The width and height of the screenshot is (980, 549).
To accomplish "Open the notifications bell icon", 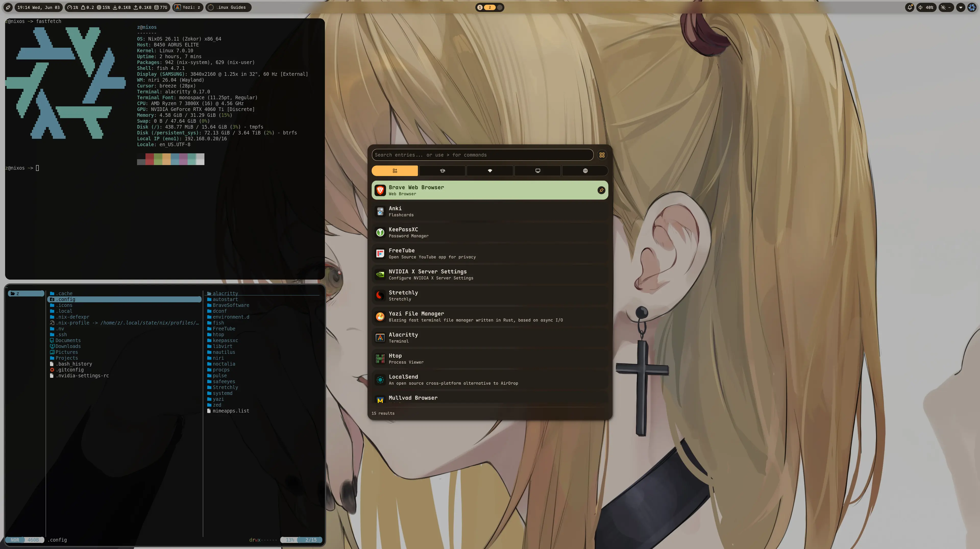I will click(910, 7).
